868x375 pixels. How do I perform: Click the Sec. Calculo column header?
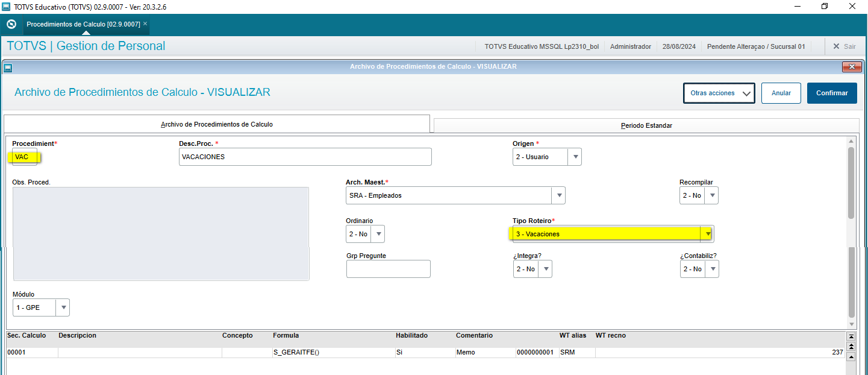pos(26,335)
